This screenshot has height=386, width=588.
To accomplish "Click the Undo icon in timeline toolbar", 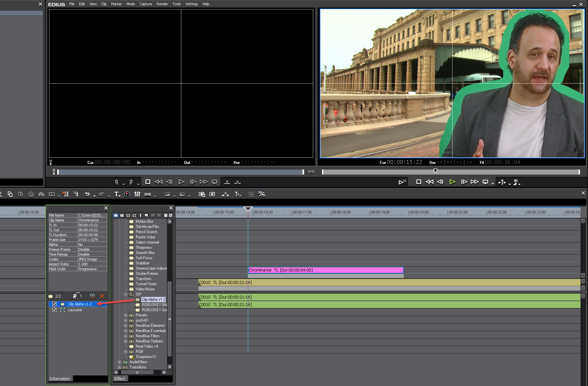I will tap(87, 194).
